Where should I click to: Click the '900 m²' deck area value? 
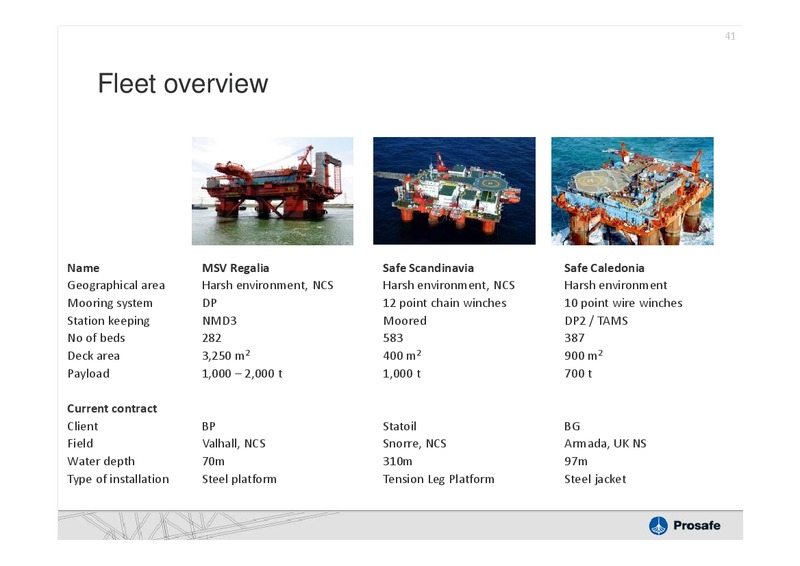tap(584, 355)
